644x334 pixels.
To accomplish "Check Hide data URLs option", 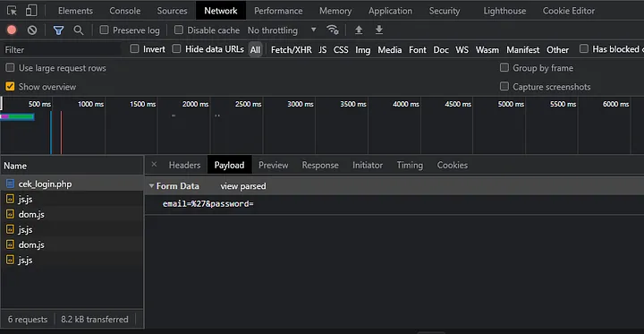I will click(176, 49).
